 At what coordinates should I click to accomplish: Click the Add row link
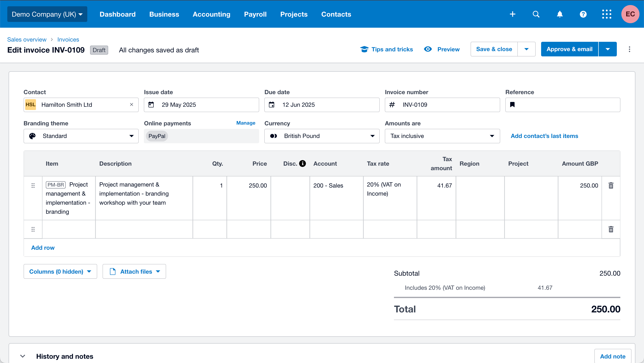point(43,248)
